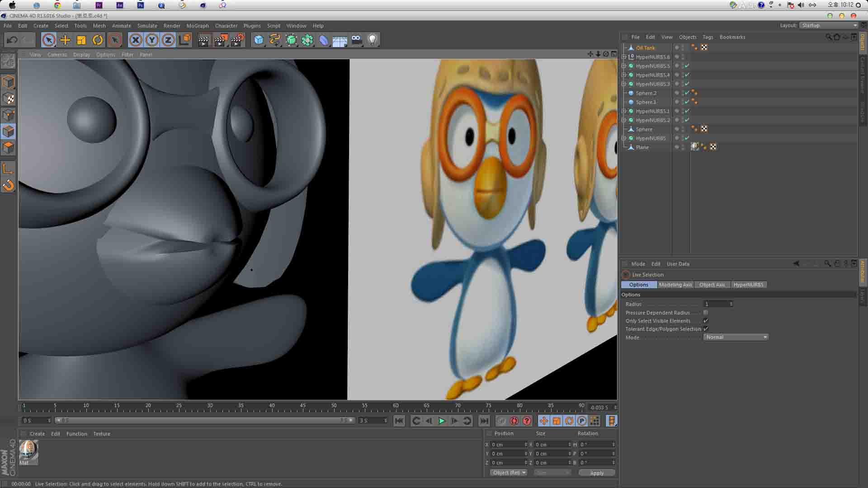Select the Live Selection tool in toolbar
This screenshot has height=488, width=868.
49,40
